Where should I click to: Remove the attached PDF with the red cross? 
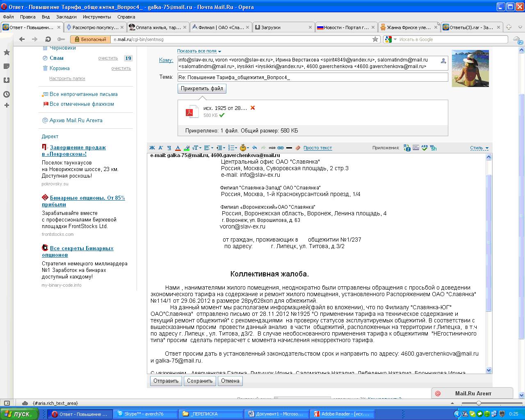253,108
